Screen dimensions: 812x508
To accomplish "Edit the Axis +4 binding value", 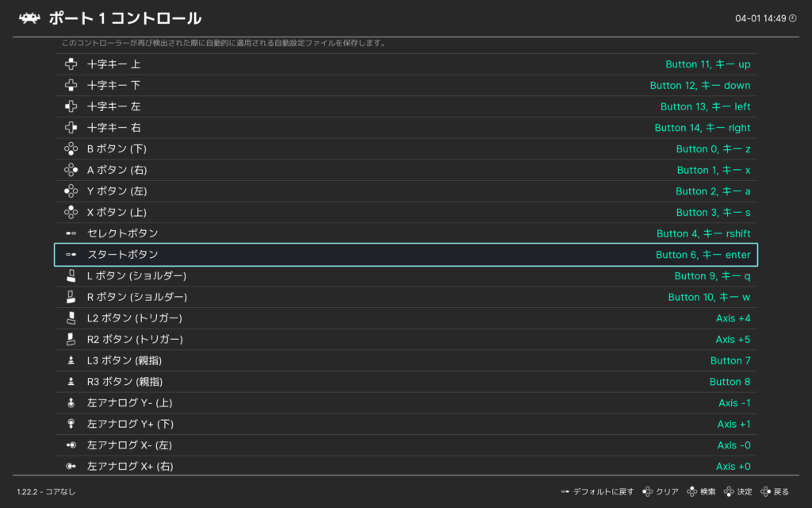I will (x=732, y=318).
